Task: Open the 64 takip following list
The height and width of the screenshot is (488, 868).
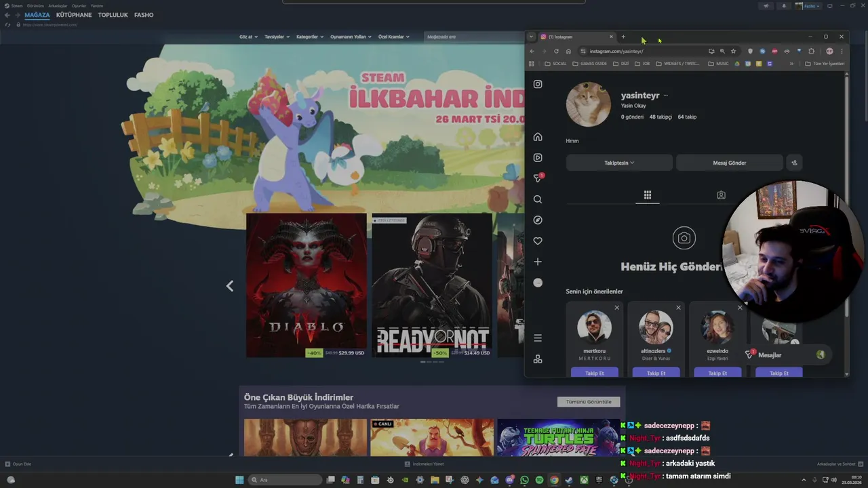Action: click(x=687, y=117)
